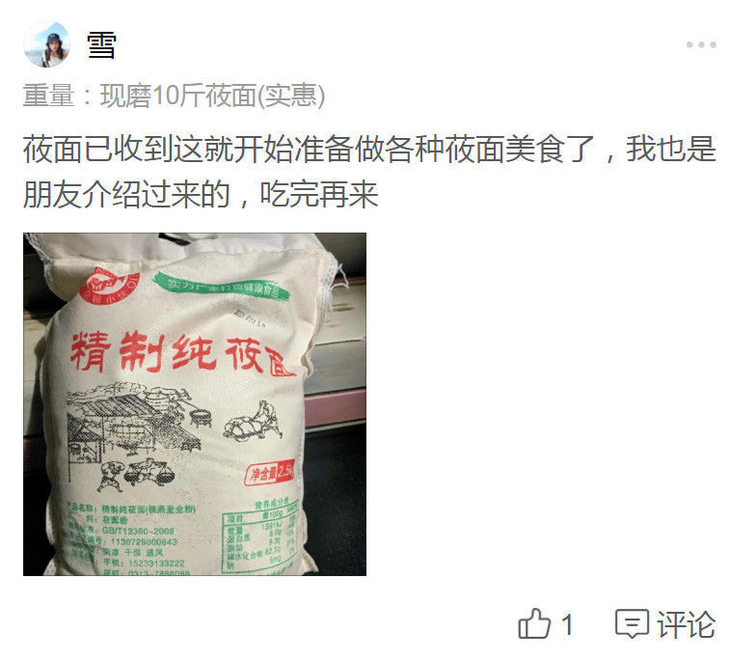Click the green banner label on the bag photo
730x661 pixels.
[222, 286]
